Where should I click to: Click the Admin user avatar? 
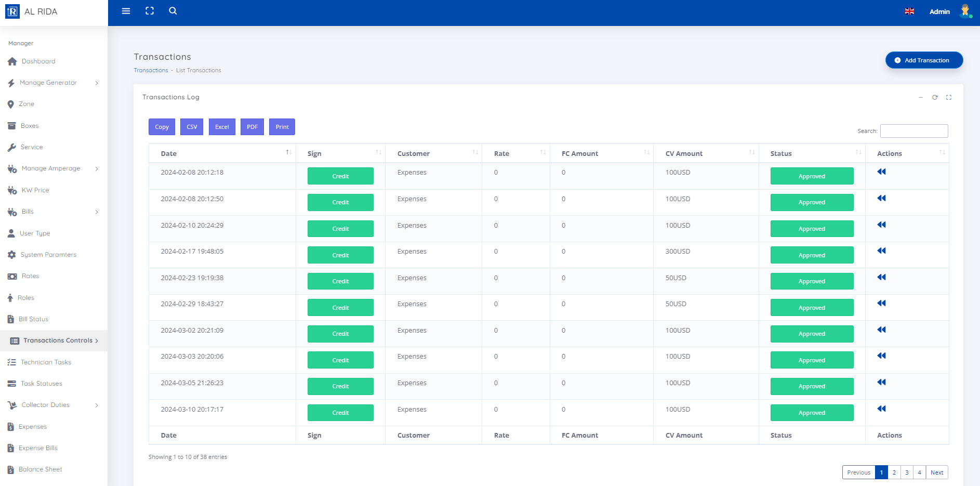pos(965,11)
